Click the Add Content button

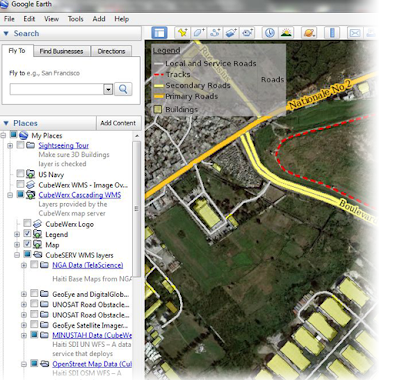[118, 123]
